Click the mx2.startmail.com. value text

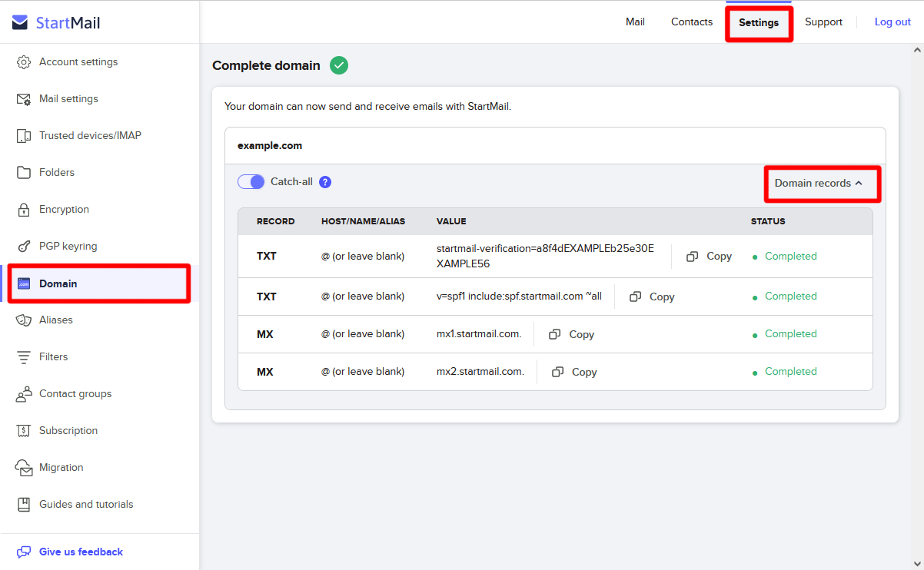[480, 372]
